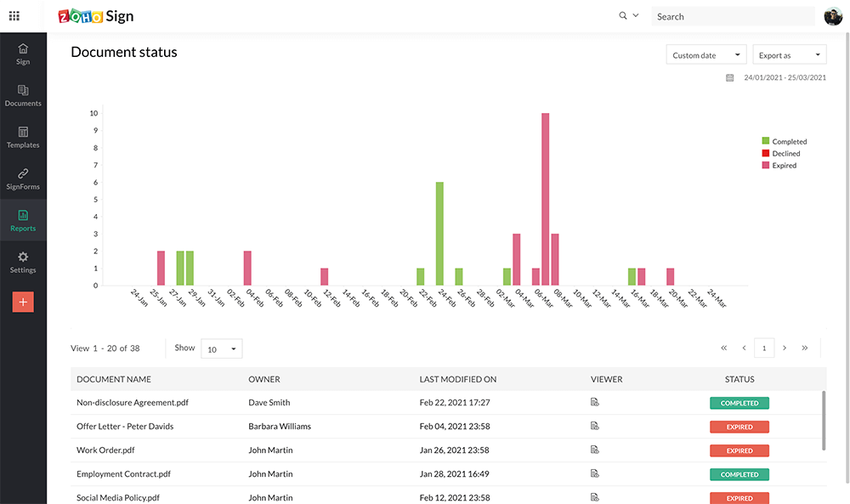Select the Reports tab in sidebar
The height and width of the screenshot is (504, 850).
pos(23,221)
